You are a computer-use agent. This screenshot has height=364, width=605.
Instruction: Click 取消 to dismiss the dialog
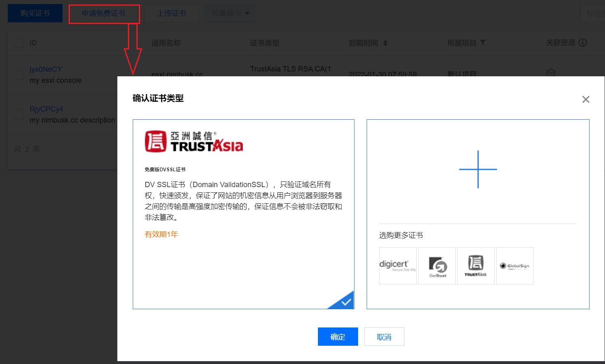point(384,336)
